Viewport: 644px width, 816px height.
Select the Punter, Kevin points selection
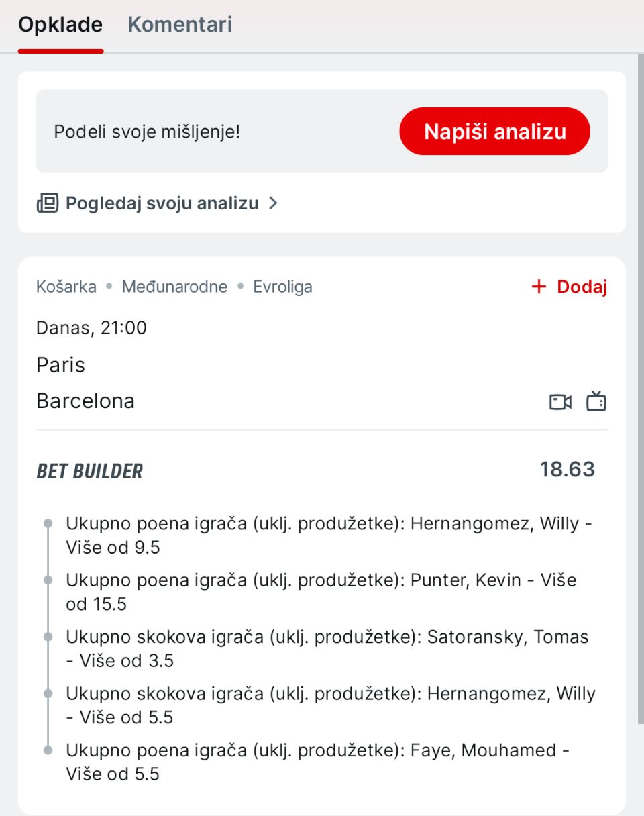[x=321, y=591]
